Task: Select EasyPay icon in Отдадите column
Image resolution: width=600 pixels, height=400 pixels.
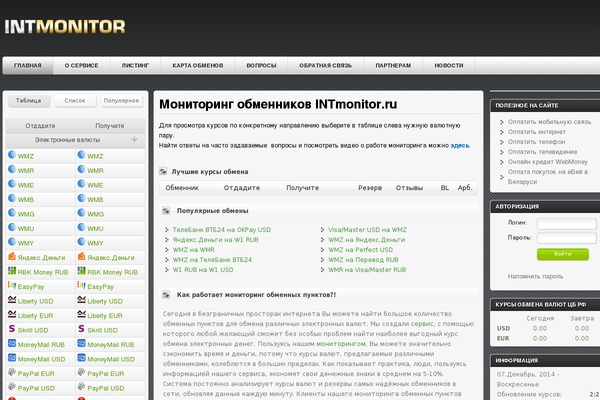Action: (x=12, y=286)
